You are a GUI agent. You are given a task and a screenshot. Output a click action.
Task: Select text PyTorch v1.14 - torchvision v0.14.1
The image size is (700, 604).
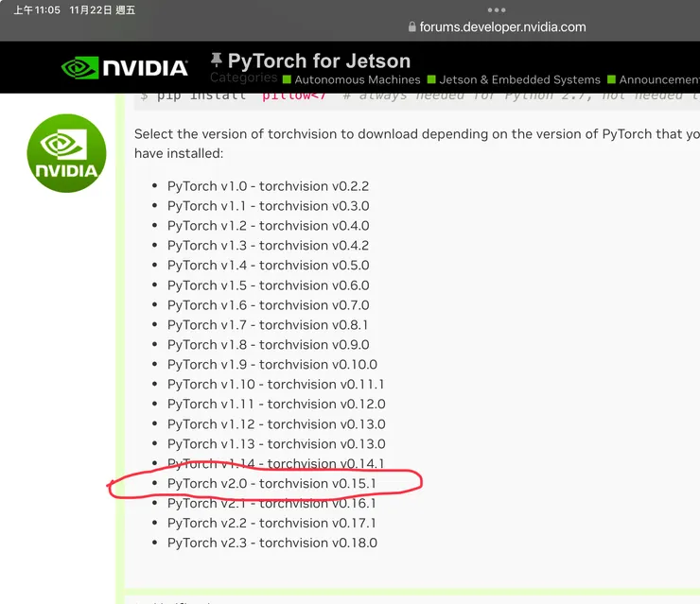(275, 463)
